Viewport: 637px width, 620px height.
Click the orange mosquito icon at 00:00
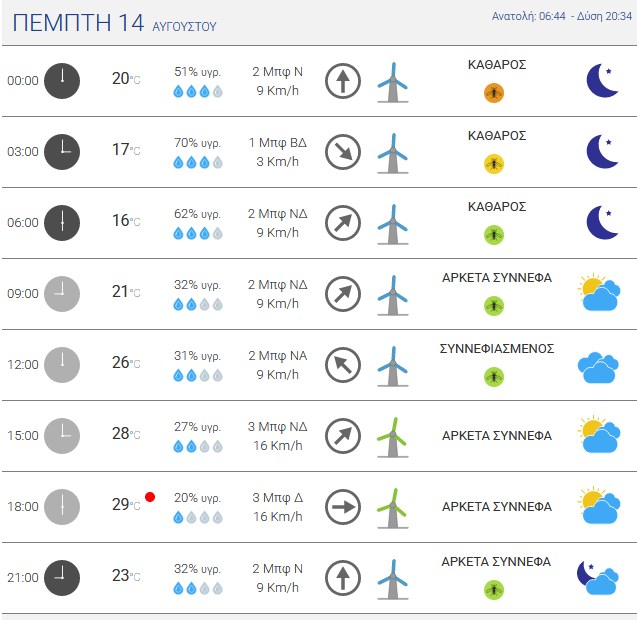[494, 93]
